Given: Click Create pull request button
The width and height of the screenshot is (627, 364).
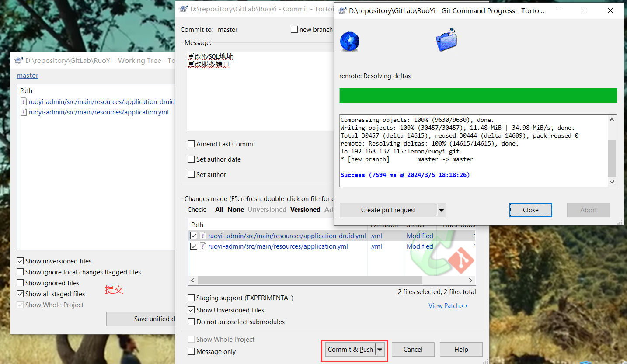Looking at the screenshot, I should pyautogui.click(x=388, y=210).
